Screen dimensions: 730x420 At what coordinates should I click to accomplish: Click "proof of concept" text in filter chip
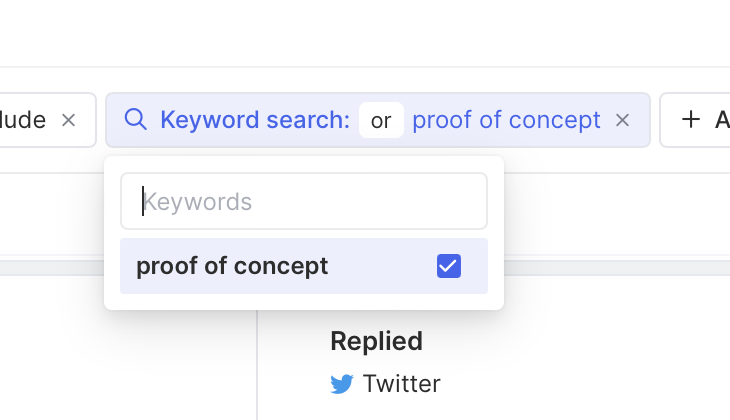click(506, 120)
